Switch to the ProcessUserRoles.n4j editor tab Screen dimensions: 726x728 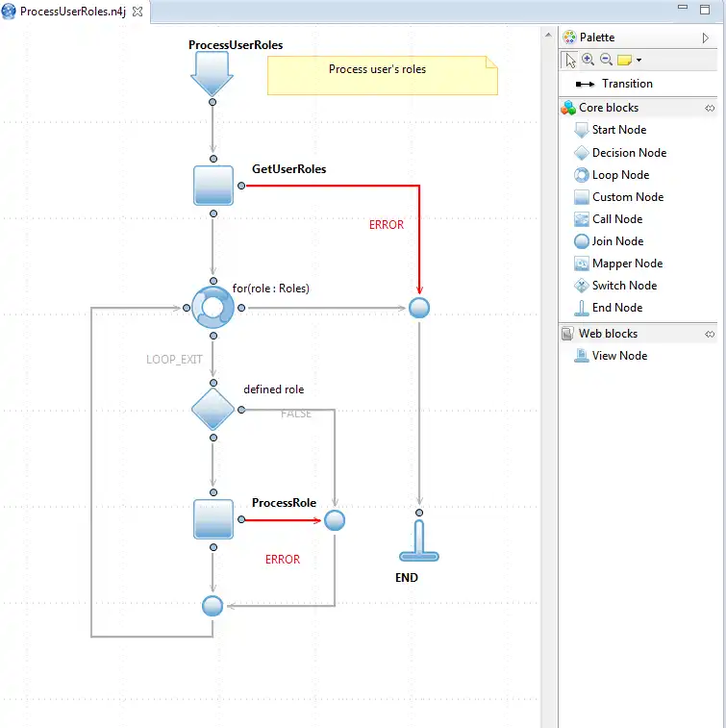point(73,12)
